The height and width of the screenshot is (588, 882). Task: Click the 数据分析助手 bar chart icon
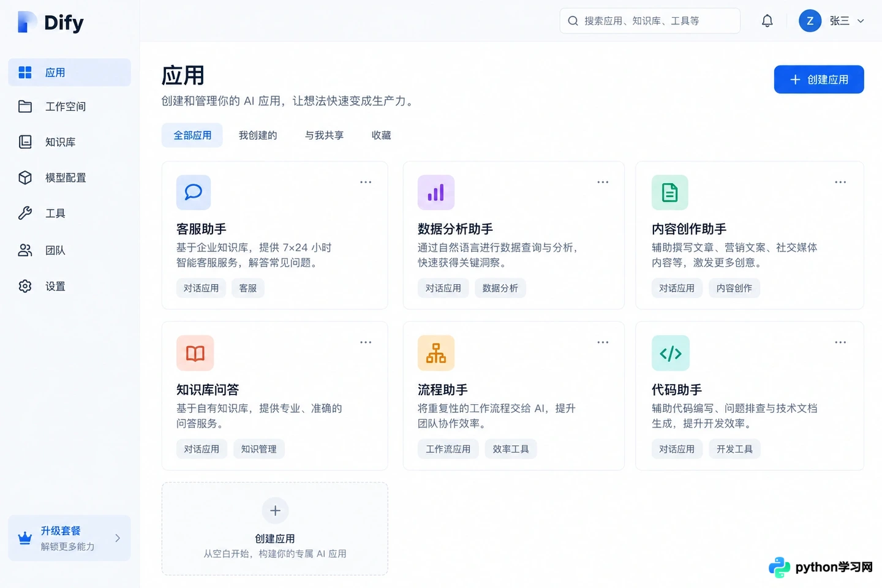(x=436, y=192)
